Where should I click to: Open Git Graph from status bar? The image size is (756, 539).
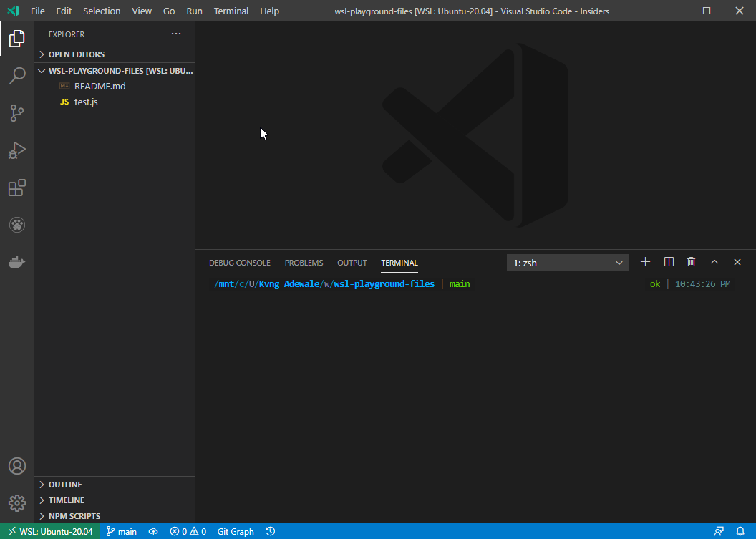click(236, 531)
